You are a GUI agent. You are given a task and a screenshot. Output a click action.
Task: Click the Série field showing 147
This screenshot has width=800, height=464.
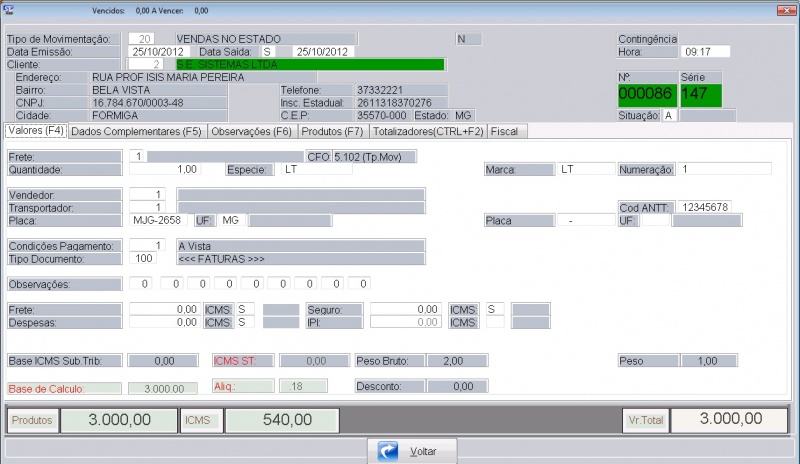point(700,94)
